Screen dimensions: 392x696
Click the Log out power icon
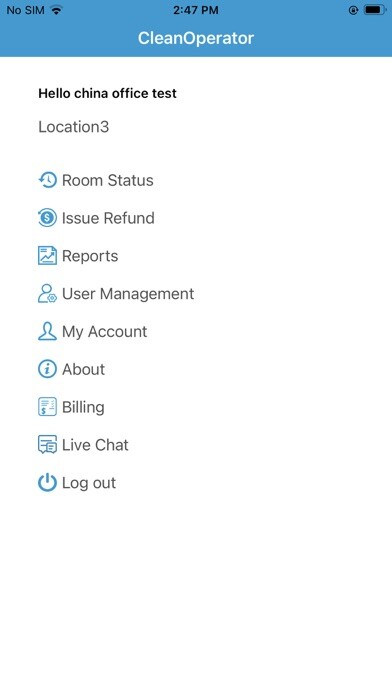coord(48,483)
